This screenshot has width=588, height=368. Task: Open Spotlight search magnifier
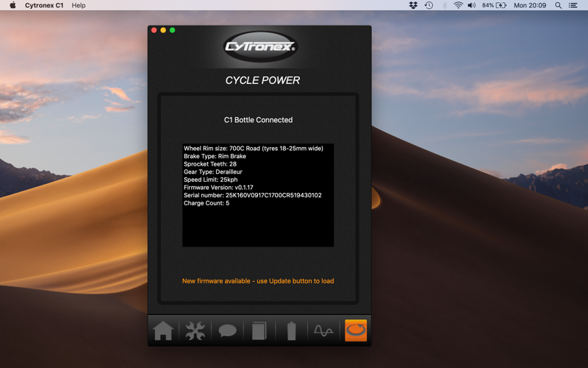(x=559, y=5)
